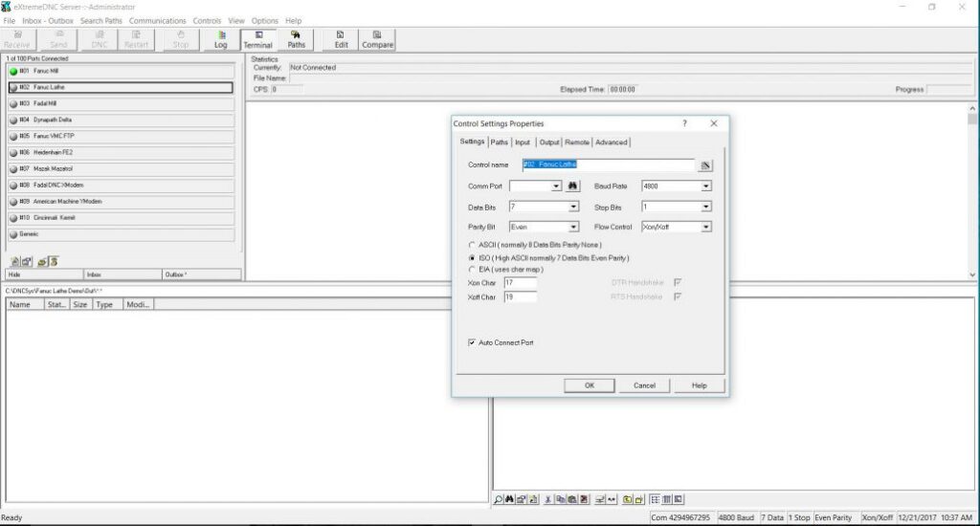Screen dimensions: 980x526
Task: Open the Baud Rate dropdown
Action: tap(705, 186)
